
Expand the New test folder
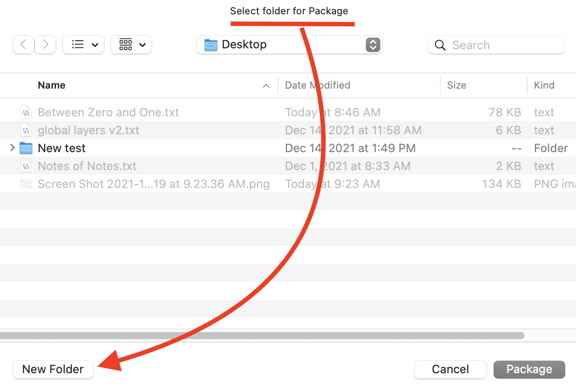12,148
